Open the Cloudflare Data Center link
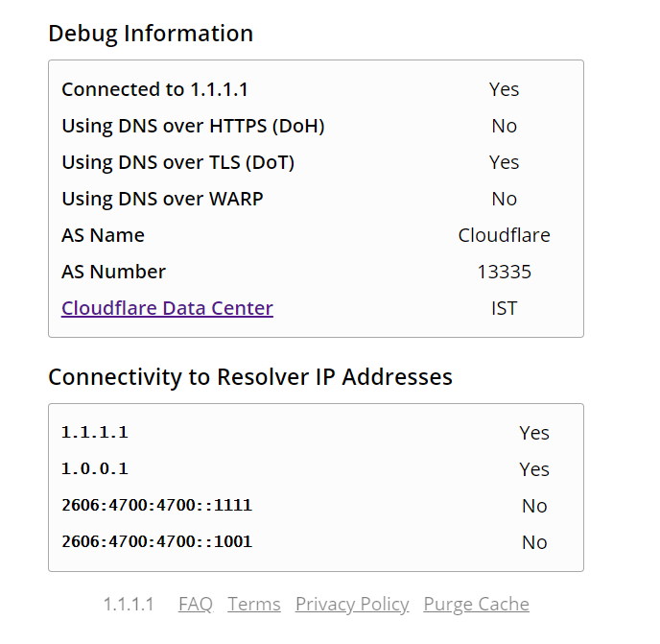The image size is (660, 644). coord(167,308)
